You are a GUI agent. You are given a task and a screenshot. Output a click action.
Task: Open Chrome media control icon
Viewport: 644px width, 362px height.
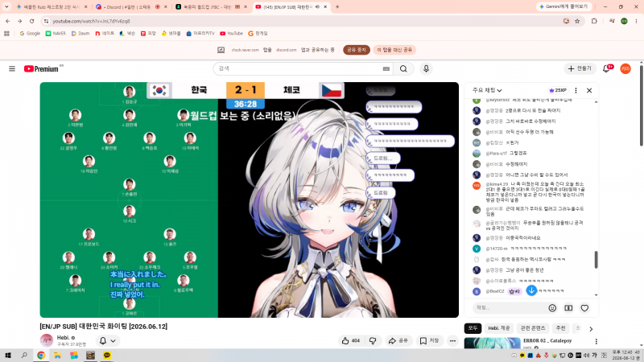tap(612, 21)
